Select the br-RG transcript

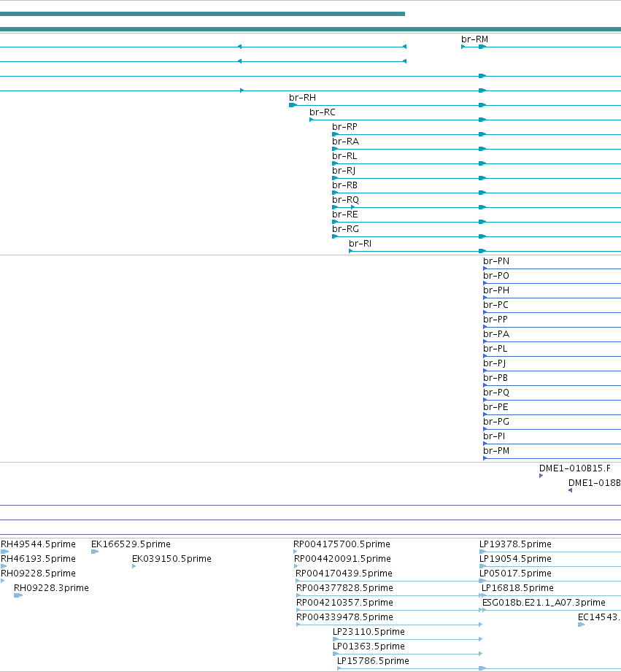point(345,229)
